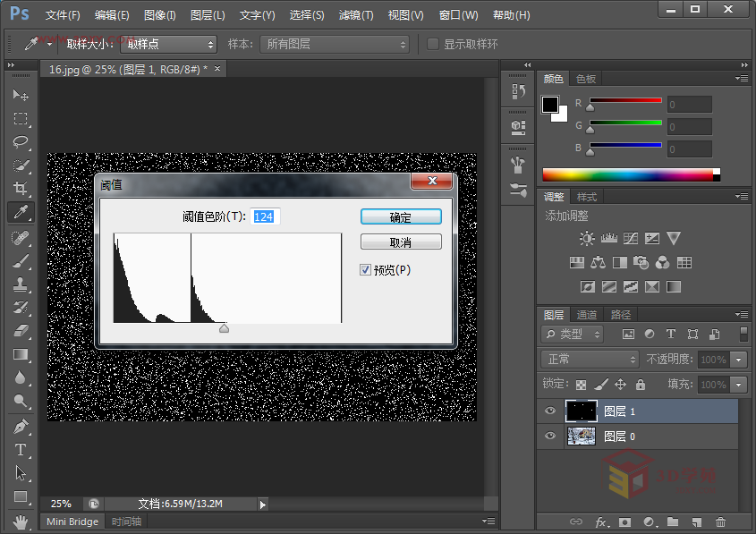756x534 pixels.
Task: Select the Lasso tool
Action: (21, 141)
